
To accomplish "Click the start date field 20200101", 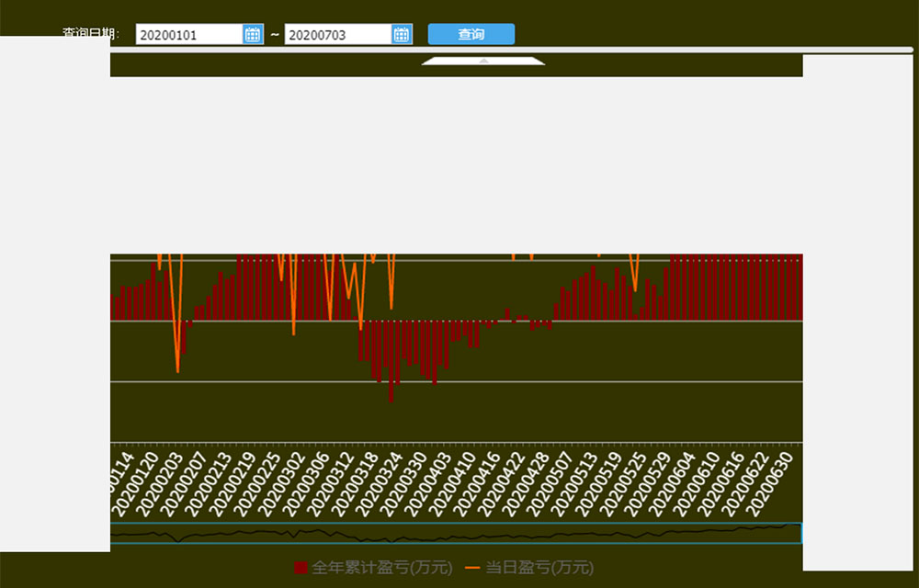I will [x=188, y=35].
